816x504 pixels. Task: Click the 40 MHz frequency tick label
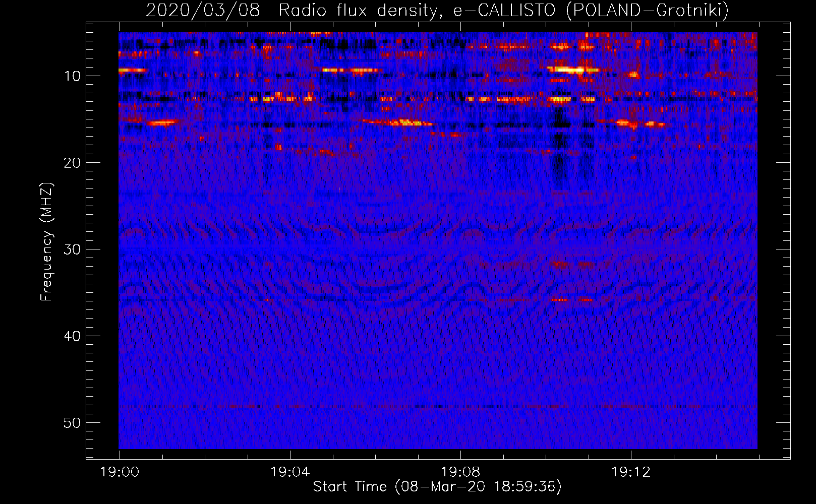73,336
